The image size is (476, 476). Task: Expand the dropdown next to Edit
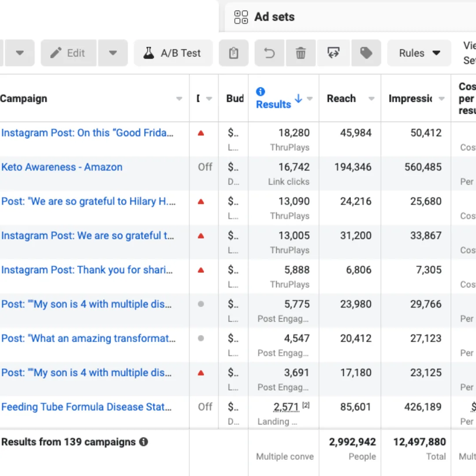click(x=113, y=53)
